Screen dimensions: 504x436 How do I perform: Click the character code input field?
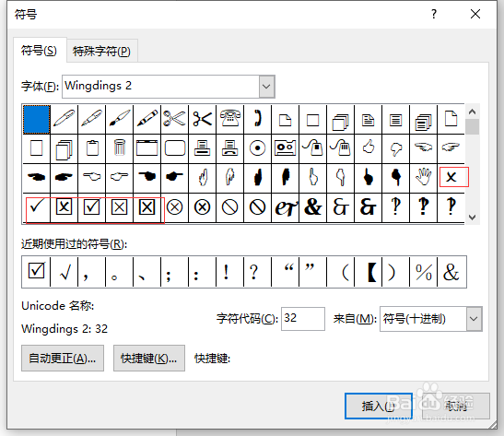coord(303,319)
